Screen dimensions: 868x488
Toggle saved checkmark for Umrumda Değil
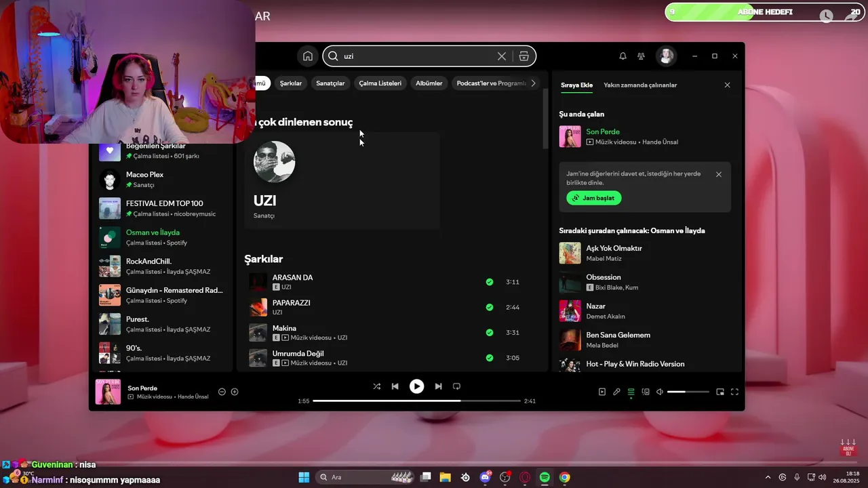tap(490, 358)
